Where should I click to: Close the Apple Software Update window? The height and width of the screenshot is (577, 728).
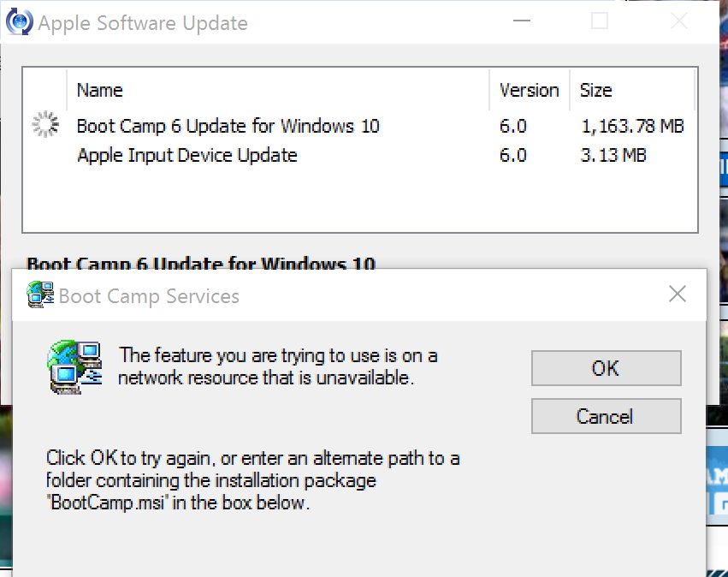point(679,21)
